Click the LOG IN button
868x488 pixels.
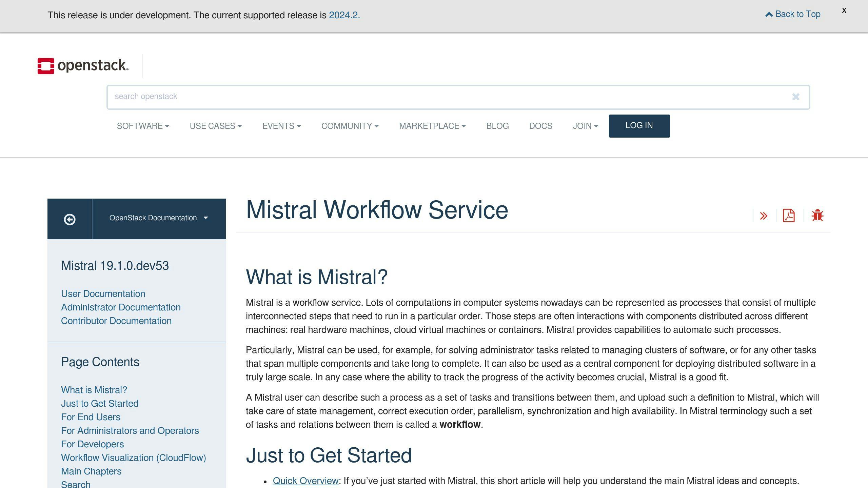coord(639,125)
